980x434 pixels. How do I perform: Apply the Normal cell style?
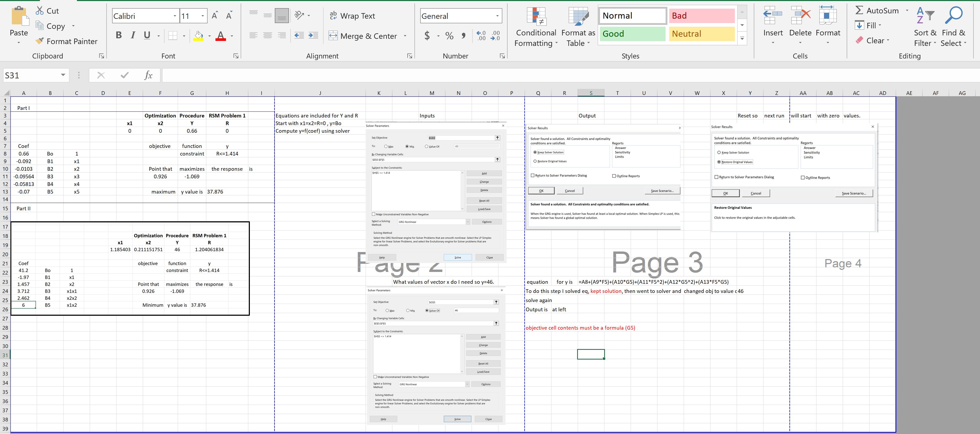[633, 15]
